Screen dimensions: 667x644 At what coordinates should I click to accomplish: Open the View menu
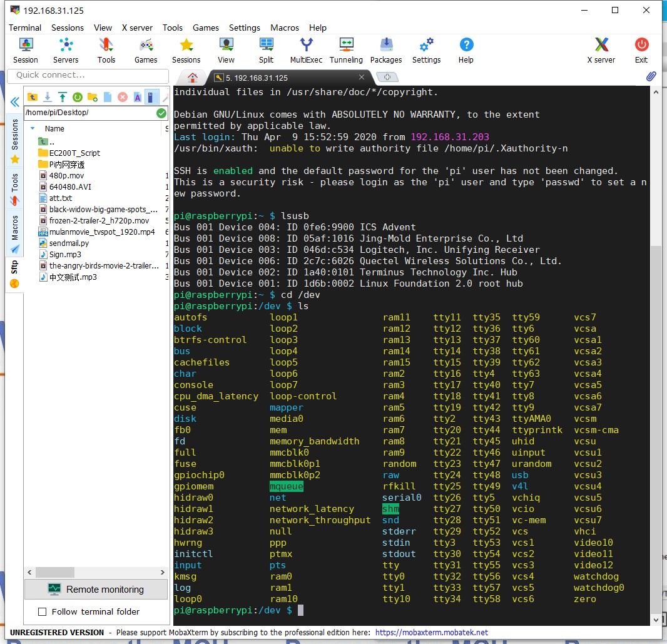103,28
